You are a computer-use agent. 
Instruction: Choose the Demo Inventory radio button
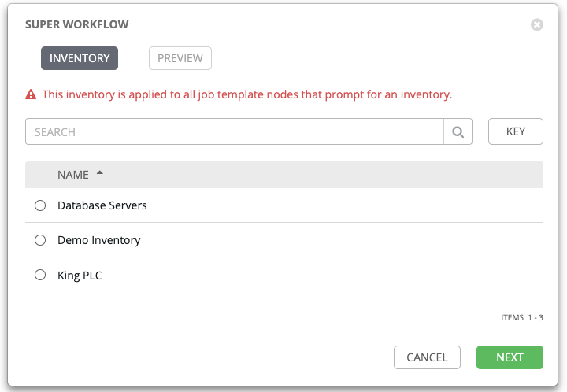40,240
